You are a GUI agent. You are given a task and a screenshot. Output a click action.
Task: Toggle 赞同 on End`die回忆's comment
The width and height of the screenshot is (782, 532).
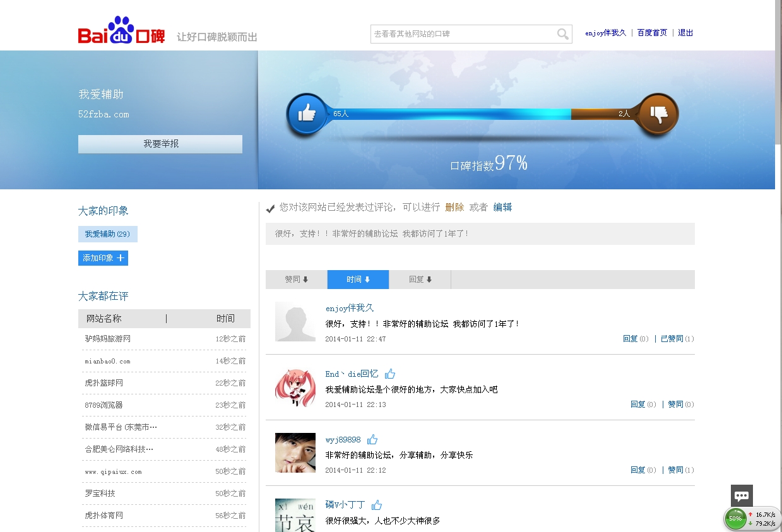675,405
